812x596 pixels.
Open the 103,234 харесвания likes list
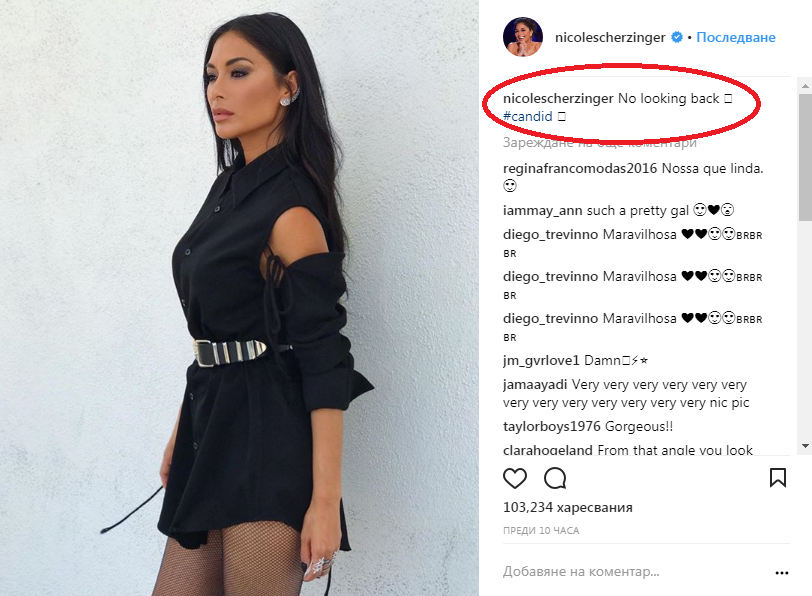568,507
